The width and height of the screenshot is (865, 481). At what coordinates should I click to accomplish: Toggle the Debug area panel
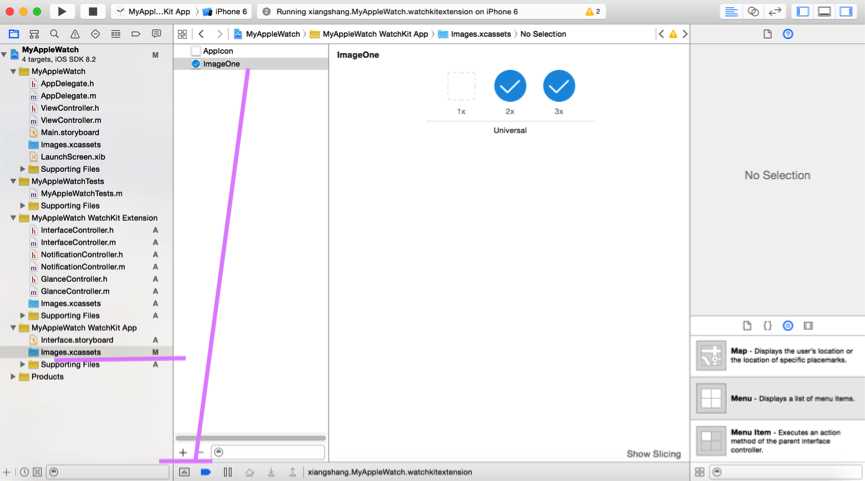(824, 12)
